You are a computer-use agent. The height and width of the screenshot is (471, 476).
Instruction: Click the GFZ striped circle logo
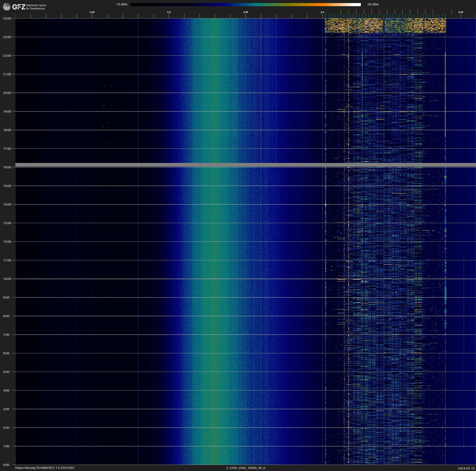point(7,7)
